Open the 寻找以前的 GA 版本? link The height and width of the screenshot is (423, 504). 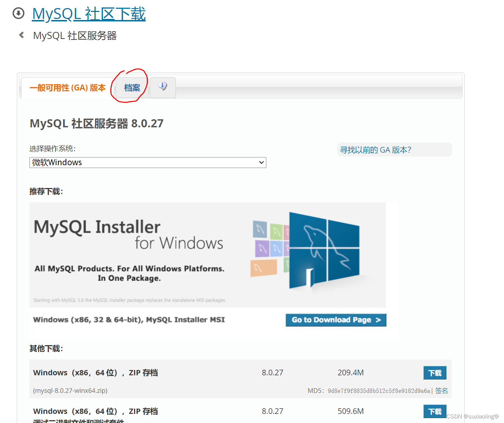[375, 150]
